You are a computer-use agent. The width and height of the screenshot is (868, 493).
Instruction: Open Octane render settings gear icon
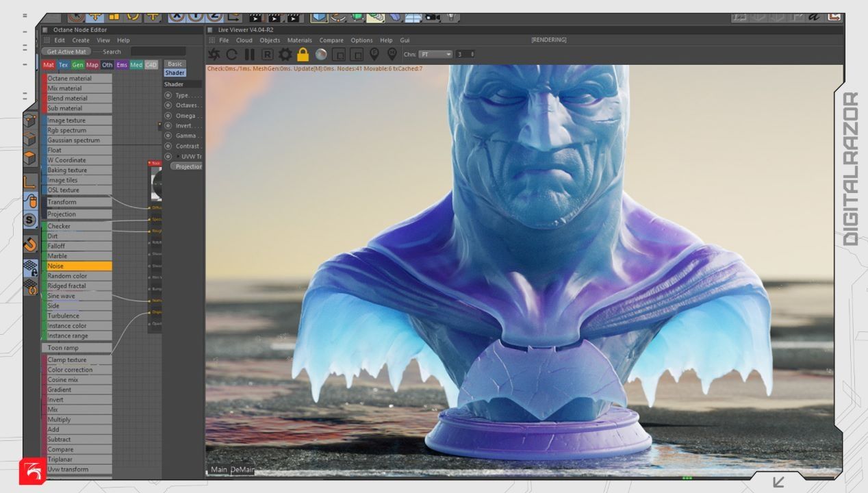click(x=285, y=54)
